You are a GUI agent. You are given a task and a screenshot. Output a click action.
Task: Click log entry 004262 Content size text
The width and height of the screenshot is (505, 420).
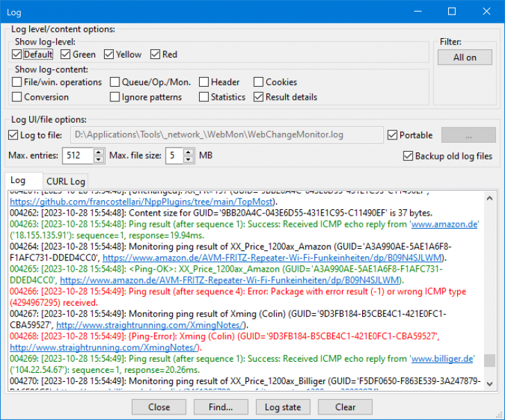pos(221,213)
